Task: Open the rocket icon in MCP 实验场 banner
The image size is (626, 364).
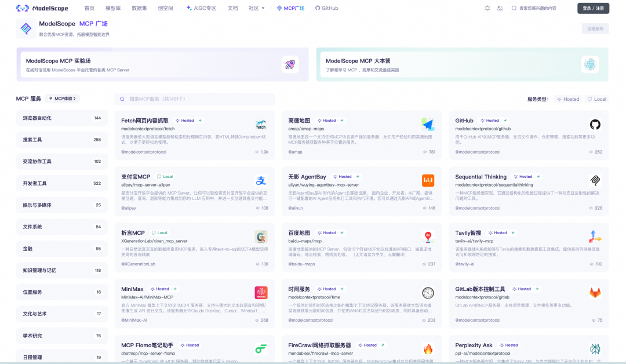Action: click(x=290, y=64)
